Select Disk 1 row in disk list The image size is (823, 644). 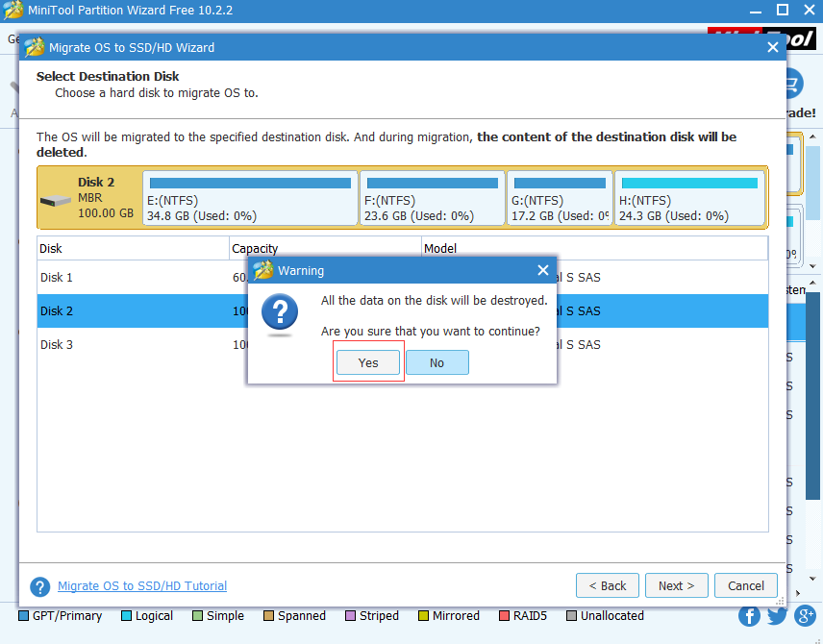click(x=403, y=277)
